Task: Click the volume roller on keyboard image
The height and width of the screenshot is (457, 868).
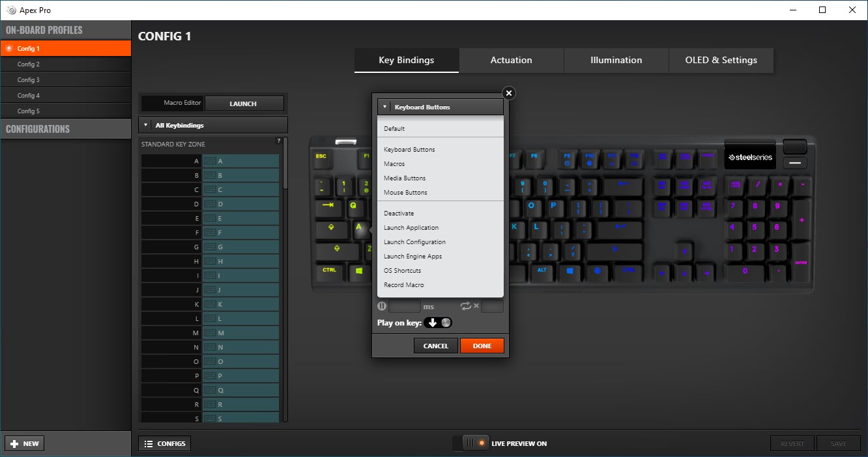Action: [x=795, y=147]
